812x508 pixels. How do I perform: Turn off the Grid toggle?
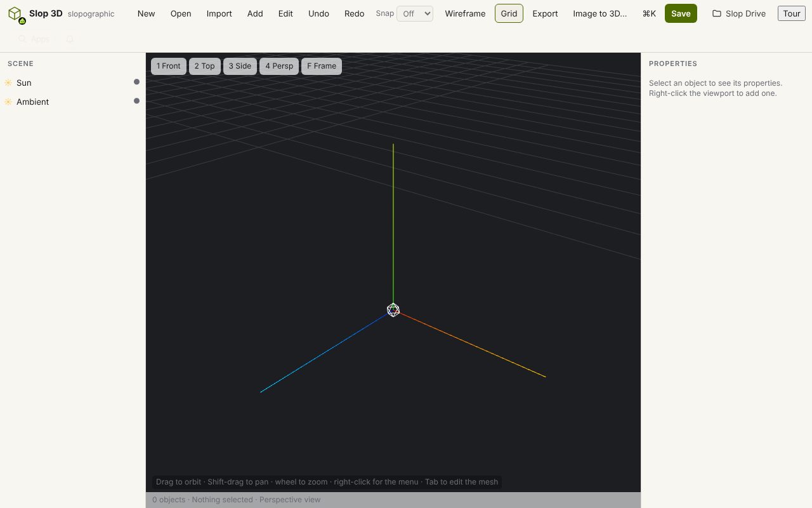(x=509, y=13)
